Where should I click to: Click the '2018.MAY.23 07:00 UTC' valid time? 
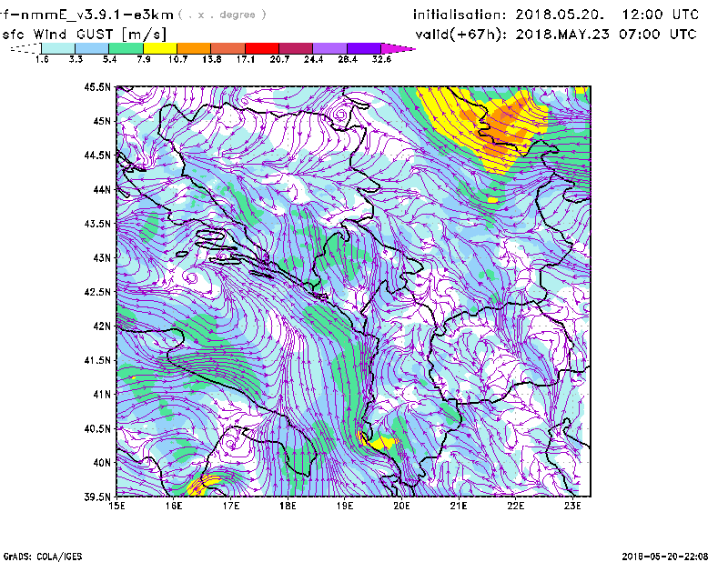[x=606, y=35]
